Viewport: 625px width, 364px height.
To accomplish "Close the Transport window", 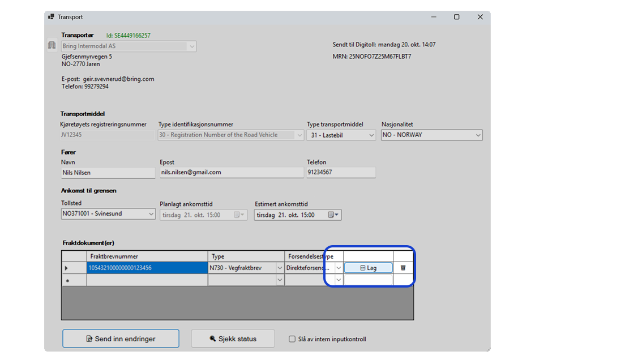I will 480,17.
